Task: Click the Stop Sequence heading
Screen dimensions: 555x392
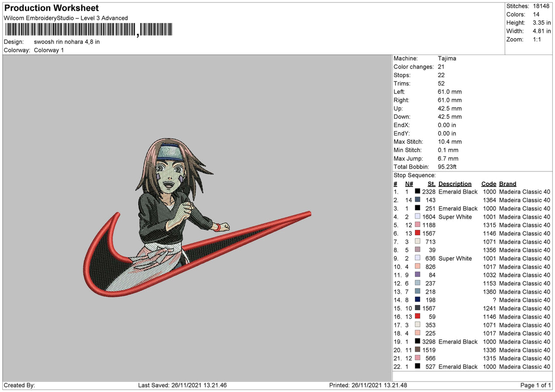Action: (x=415, y=175)
